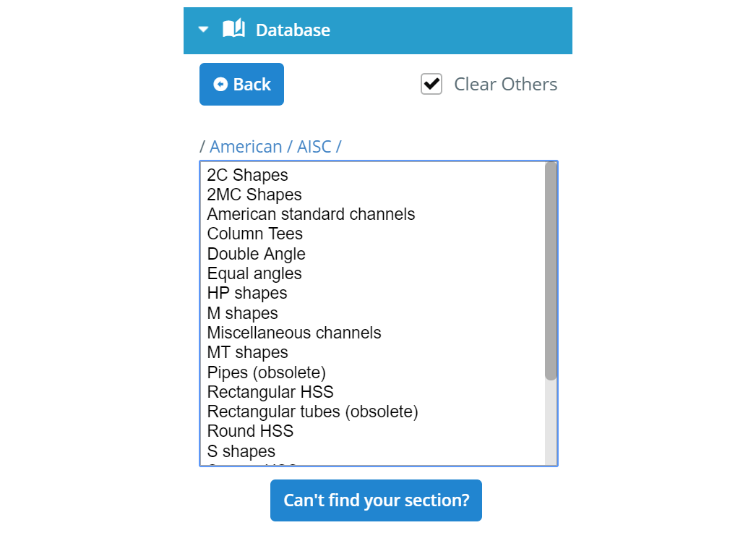Pick Column Tees in the list
Image resolution: width=756 pixels, height=533 pixels.
372,234
